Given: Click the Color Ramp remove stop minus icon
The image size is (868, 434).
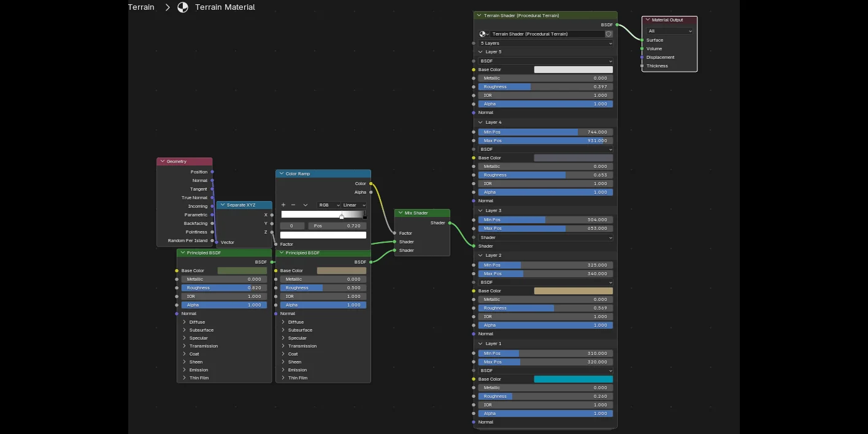Looking at the screenshot, I should pyautogui.click(x=293, y=205).
